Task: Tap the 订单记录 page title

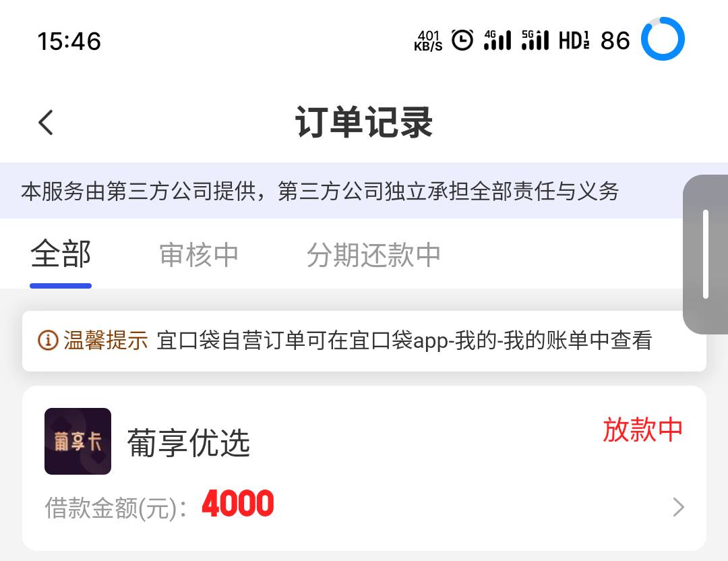Action: pyautogui.click(x=364, y=122)
